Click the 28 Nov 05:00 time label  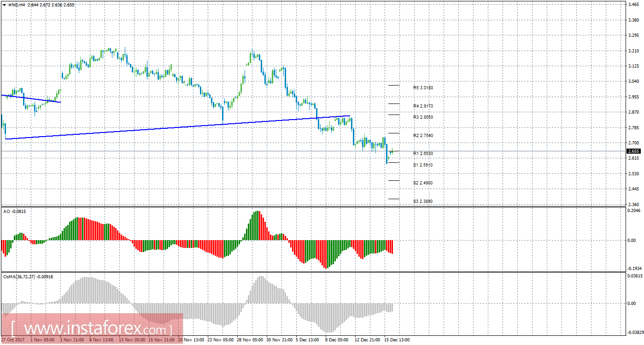click(x=250, y=340)
